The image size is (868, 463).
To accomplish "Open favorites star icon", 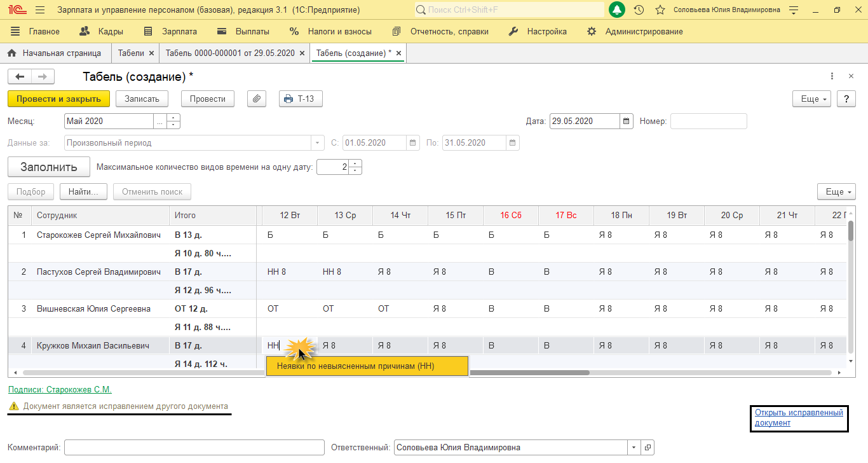I will click(660, 10).
